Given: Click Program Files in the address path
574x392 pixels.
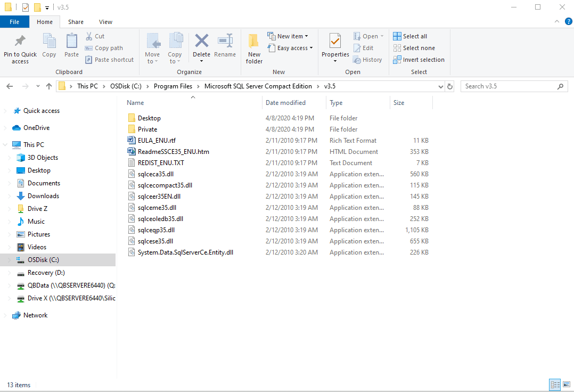Looking at the screenshot, I should pos(173,86).
